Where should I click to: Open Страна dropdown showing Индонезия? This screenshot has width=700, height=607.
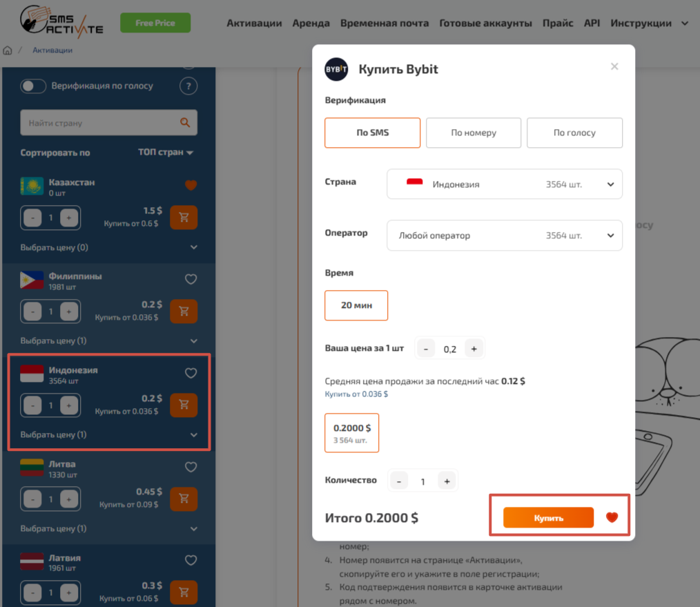coord(505,184)
